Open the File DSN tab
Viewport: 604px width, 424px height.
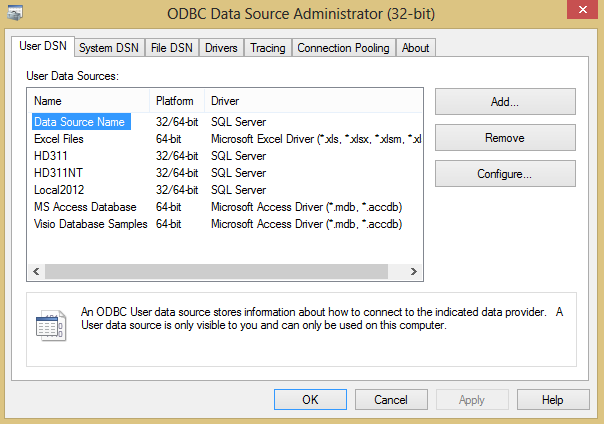pos(171,48)
